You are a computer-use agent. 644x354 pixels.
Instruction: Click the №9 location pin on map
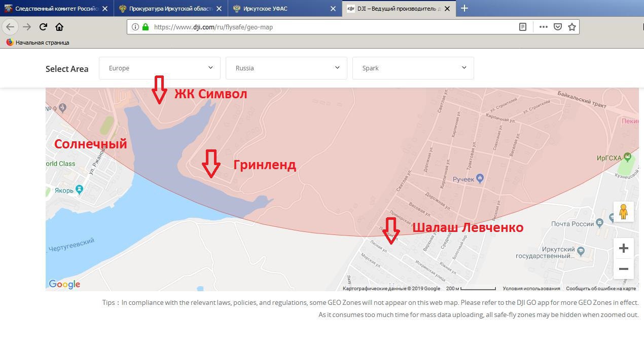coord(62,107)
